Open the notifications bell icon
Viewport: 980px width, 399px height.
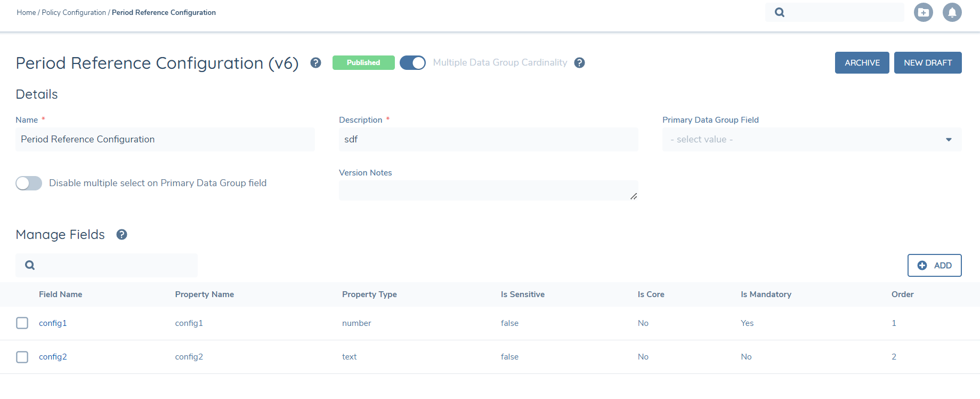click(952, 12)
